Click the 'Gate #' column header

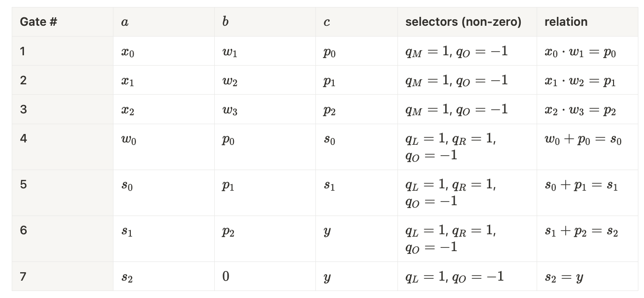click(x=38, y=22)
